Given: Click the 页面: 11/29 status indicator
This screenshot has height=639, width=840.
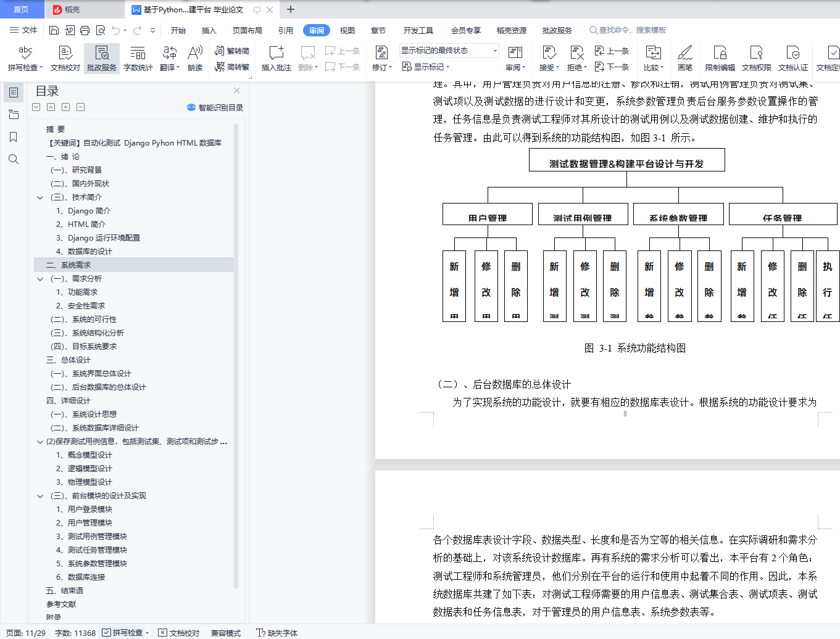Looking at the screenshot, I should tap(26, 633).
